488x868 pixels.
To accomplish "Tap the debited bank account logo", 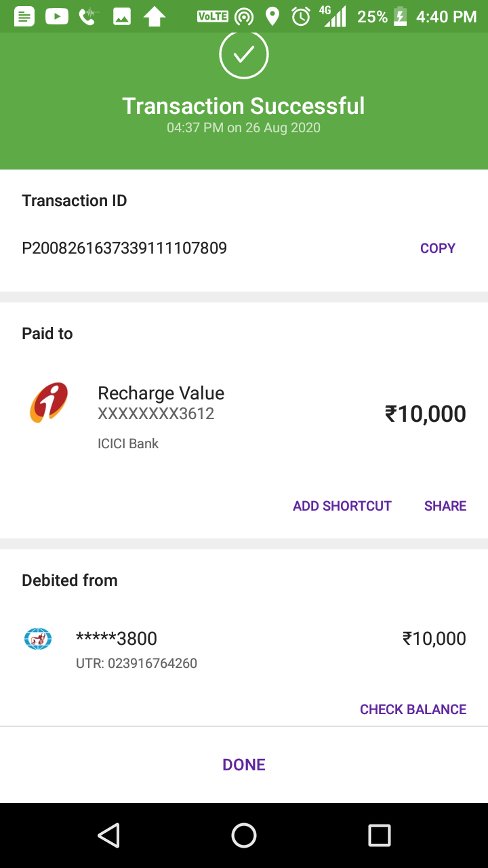I will [38, 638].
